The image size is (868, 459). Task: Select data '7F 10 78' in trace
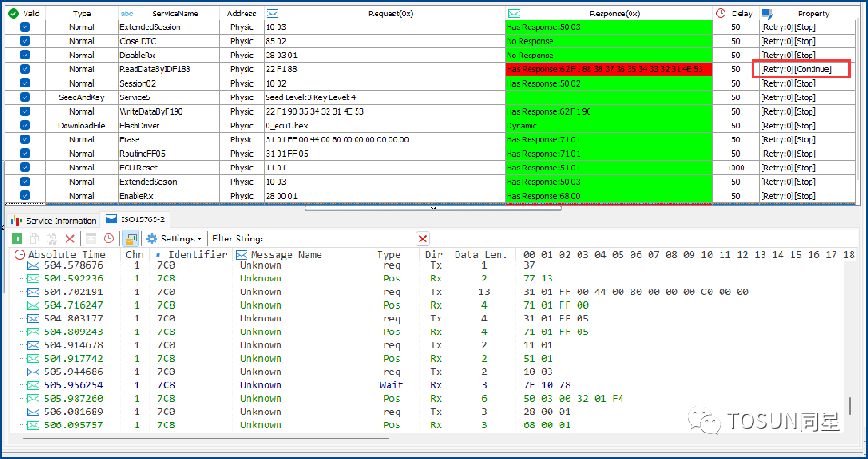[547, 385]
